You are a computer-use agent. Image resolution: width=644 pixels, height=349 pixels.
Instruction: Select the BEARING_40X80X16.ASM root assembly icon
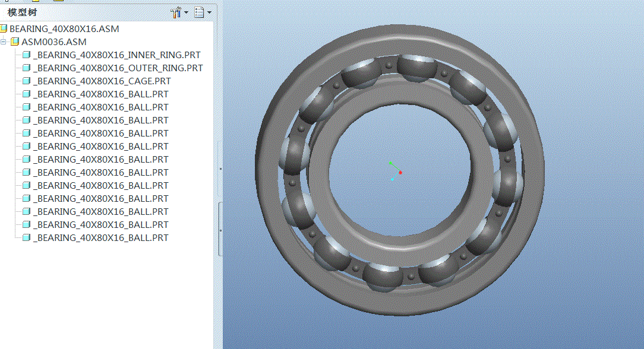4,28
